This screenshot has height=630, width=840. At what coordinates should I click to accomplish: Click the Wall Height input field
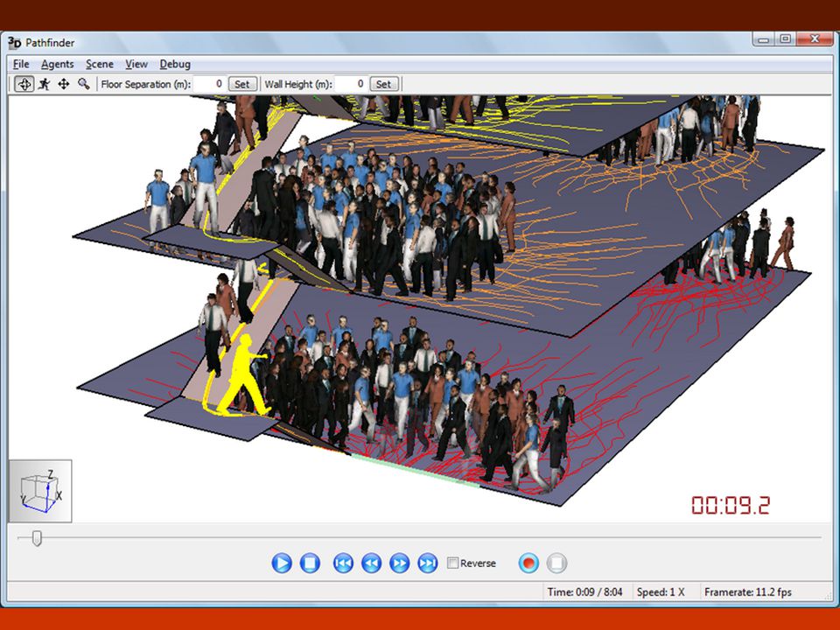(x=350, y=84)
